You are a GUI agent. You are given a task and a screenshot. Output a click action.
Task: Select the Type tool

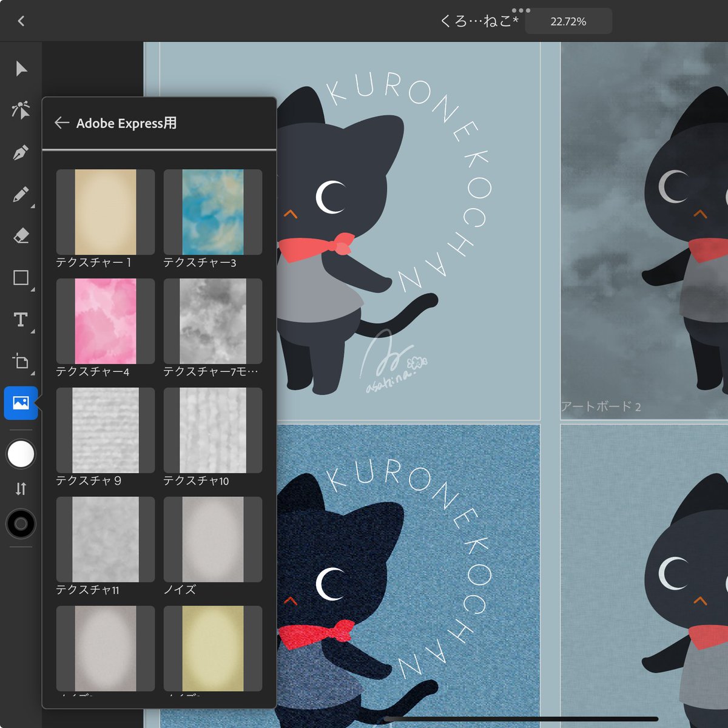21,320
